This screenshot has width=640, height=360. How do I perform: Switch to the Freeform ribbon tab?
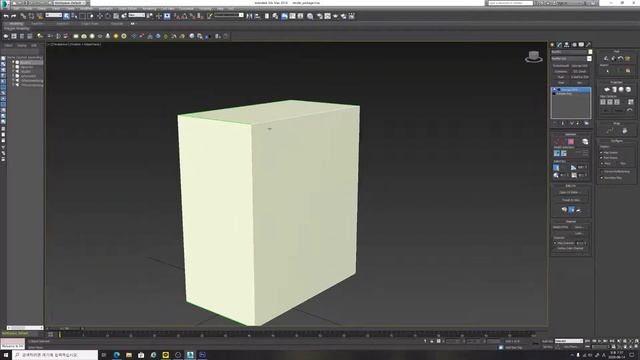tap(38, 24)
